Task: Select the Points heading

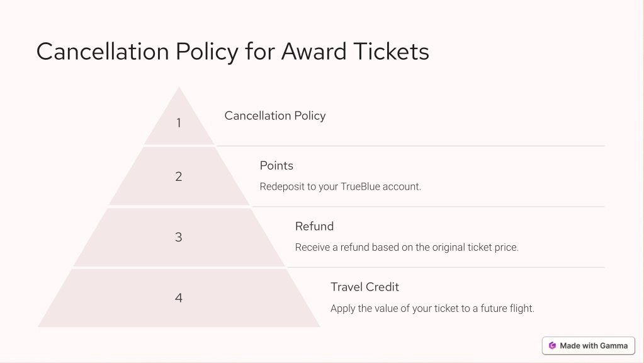Action: 276,166
